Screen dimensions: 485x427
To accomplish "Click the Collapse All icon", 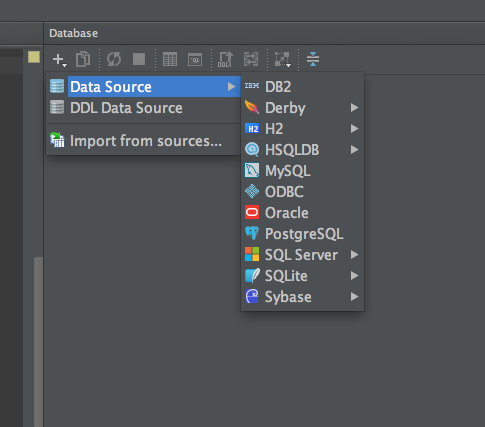I will 313,59.
